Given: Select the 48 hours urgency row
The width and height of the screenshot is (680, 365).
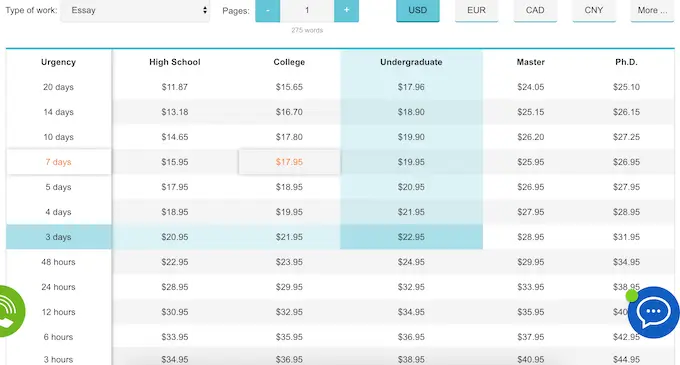Looking at the screenshot, I should [59, 262].
